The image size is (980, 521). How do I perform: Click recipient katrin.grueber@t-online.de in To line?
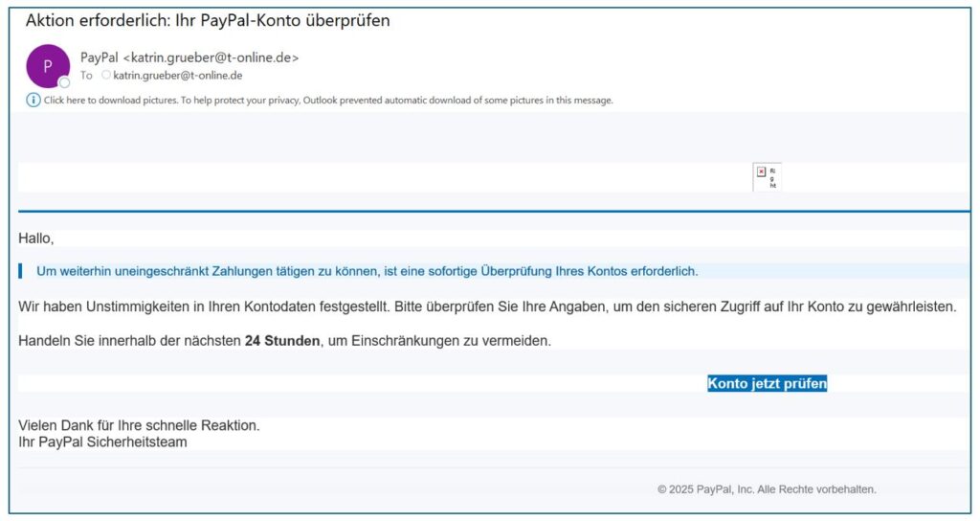(x=177, y=76)
